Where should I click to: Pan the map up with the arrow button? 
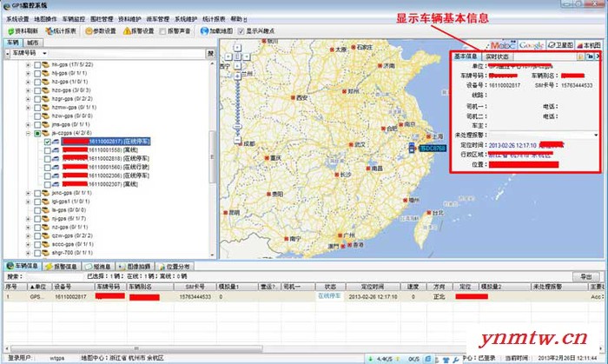[237, 48]
